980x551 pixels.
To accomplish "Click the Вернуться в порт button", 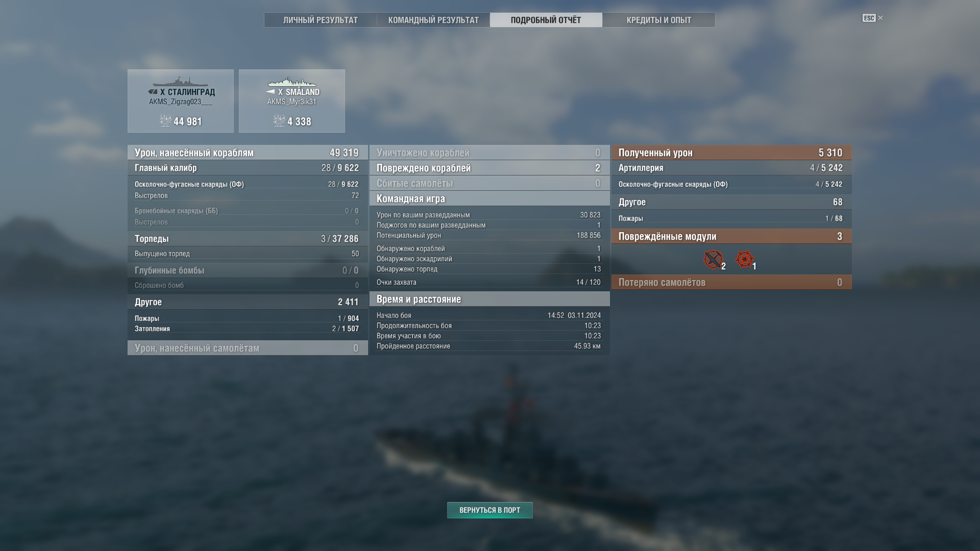I will [x=489, y=510].
